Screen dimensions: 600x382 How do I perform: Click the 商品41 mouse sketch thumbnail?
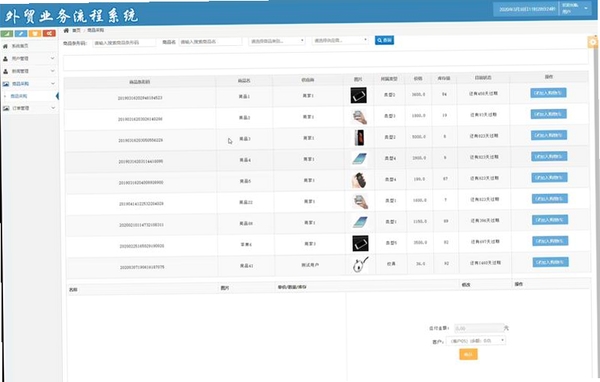click(x=361, y=264)
